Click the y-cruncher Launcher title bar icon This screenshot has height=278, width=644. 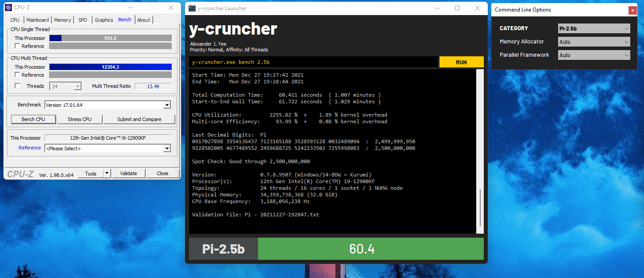coord(192,8)
